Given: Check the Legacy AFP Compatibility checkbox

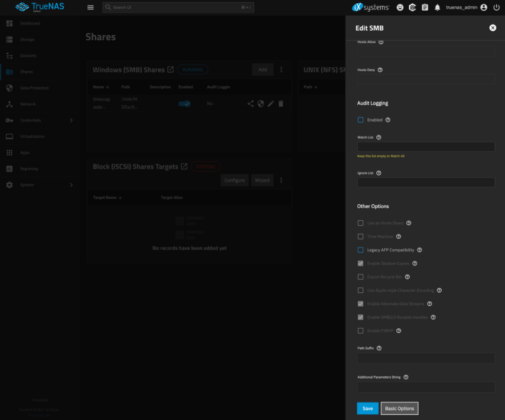Looking at the screenshot, I should click(x=360, y=250).
